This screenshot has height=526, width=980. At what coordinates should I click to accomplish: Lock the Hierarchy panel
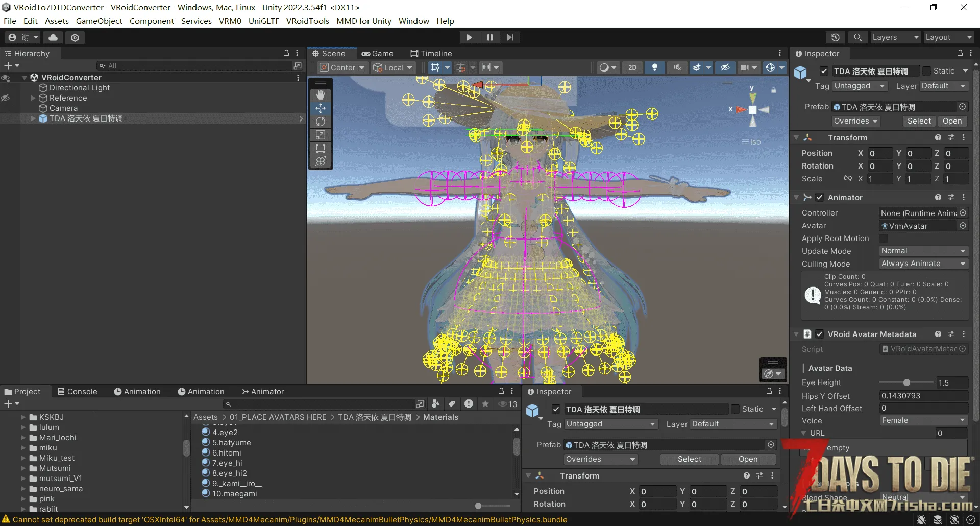coord(286,53)
